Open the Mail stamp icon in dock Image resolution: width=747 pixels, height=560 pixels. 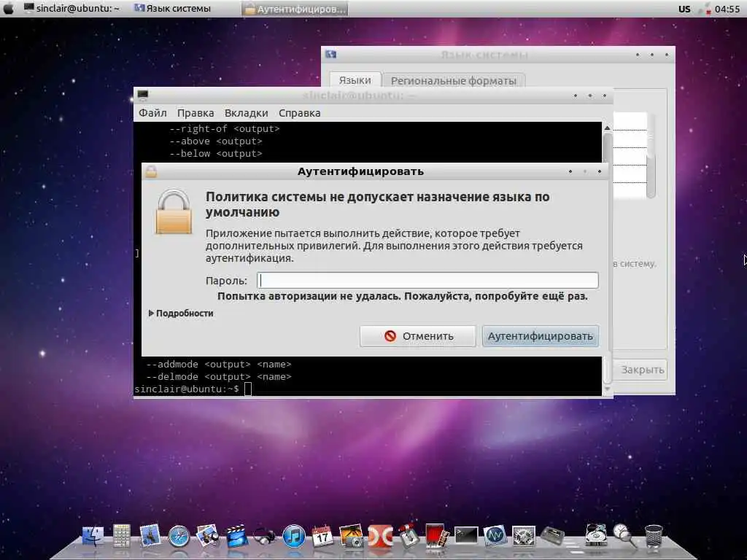click(150, 536)
